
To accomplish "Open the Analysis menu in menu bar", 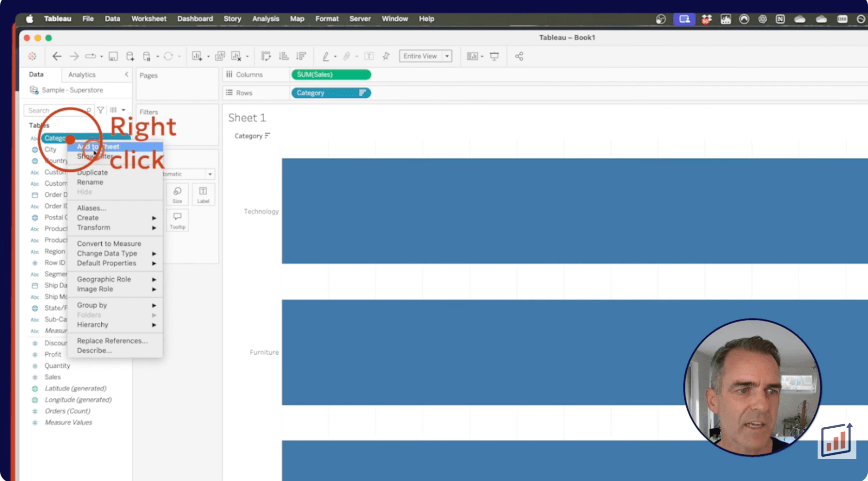I will click(265, 19).
